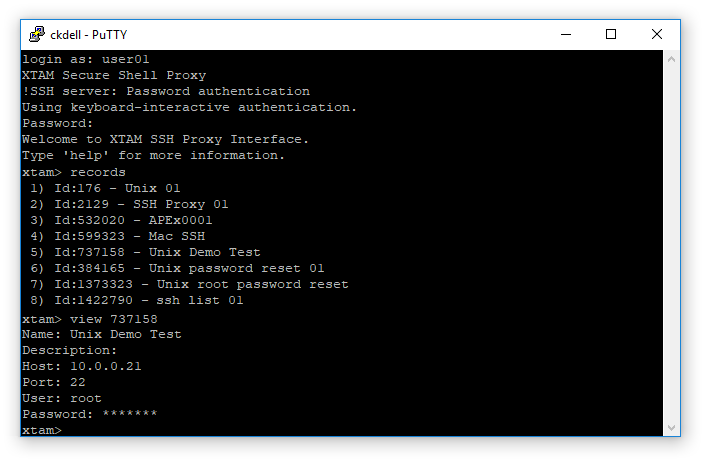Open the PuTTY system menu icon
Viewport: 707px width, 466px height.
[36, 34]
